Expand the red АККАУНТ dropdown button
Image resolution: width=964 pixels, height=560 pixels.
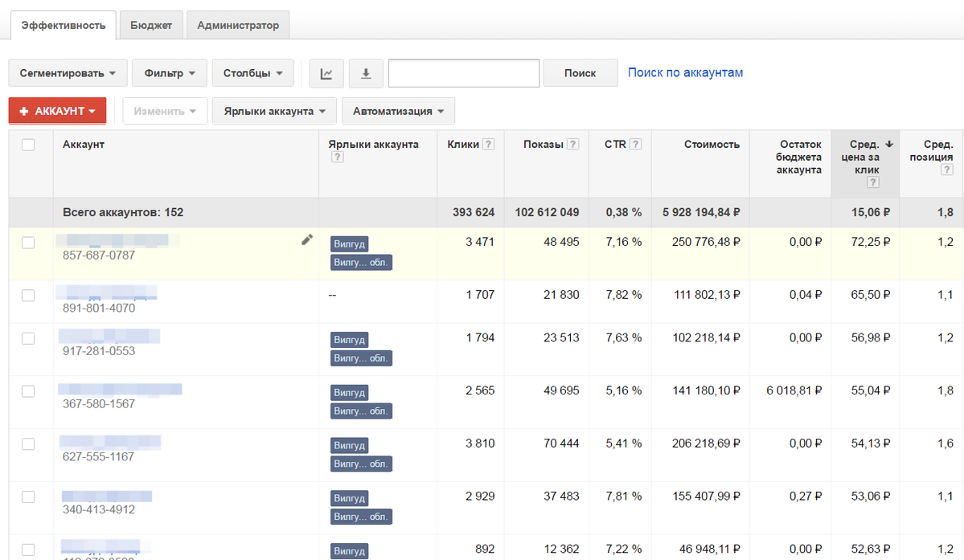point(57,111)
